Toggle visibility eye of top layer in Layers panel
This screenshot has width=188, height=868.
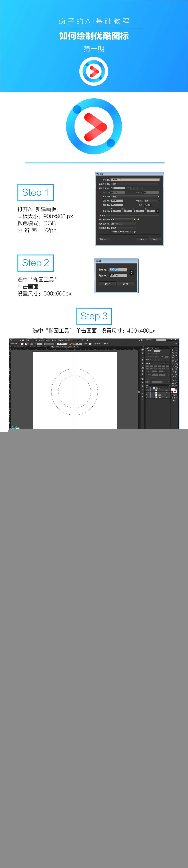[x=147, y=388]
